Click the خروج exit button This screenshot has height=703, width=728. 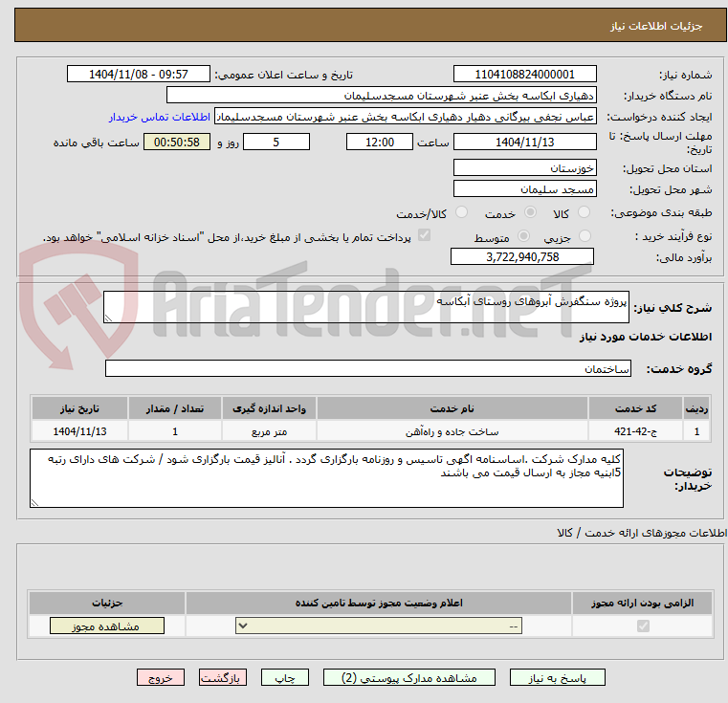[x=160, y=678]
